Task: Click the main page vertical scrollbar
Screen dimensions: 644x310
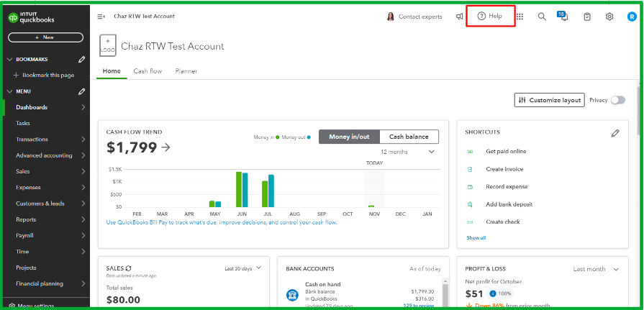Action: 639,110
